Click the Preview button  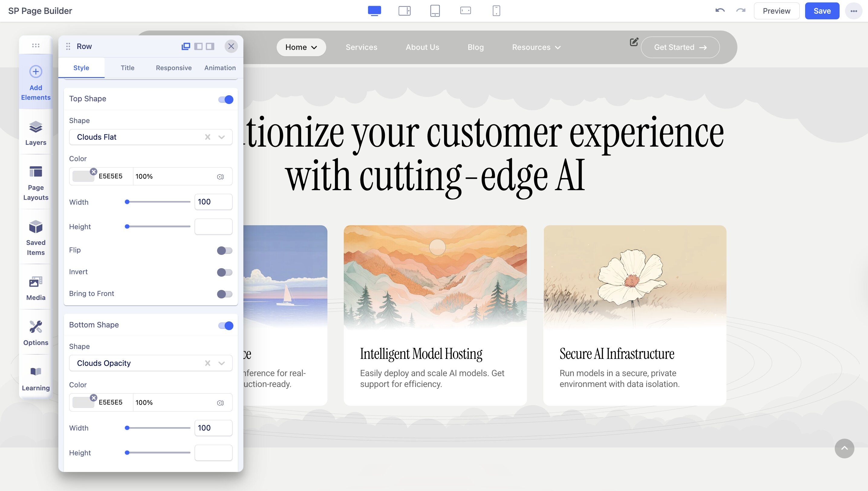776,11
